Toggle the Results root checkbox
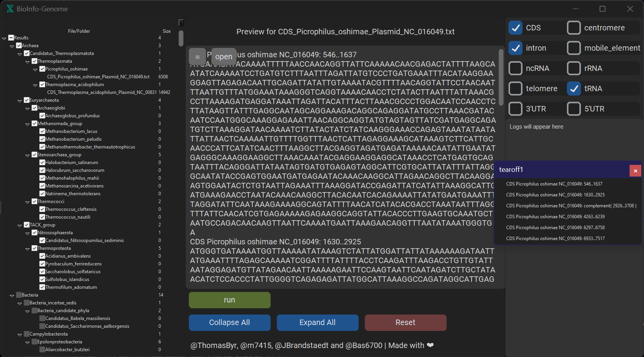 tap(11, 38)
